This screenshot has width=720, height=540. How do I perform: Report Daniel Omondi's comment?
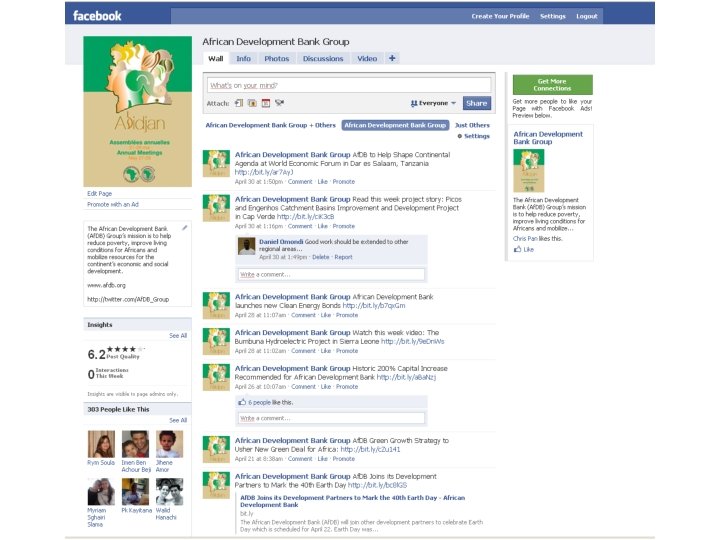coord(343,257)
